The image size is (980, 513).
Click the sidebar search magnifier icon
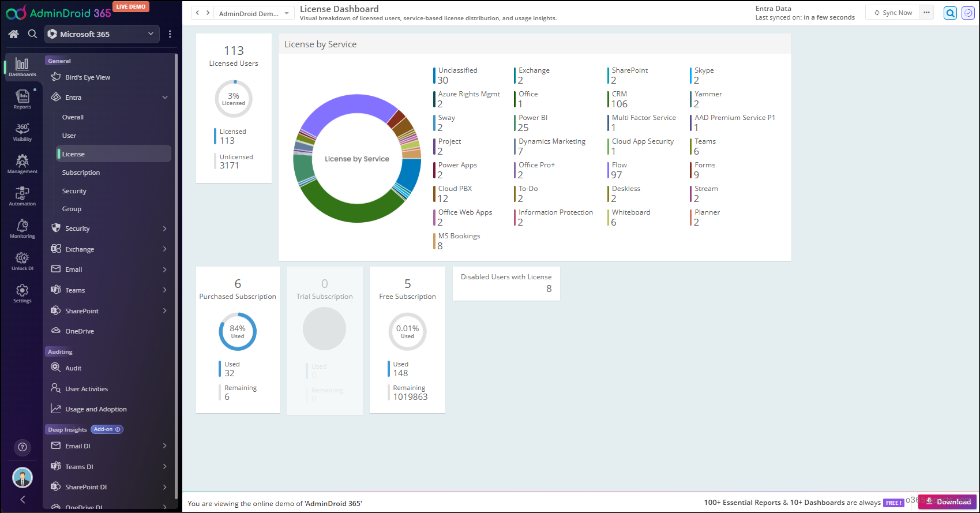coord(33,34)
